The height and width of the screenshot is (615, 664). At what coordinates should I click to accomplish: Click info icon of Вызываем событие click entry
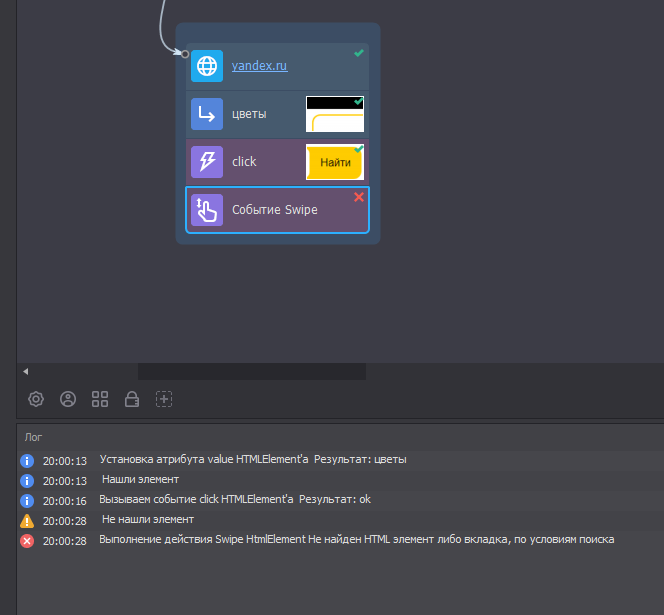[27, 501]
